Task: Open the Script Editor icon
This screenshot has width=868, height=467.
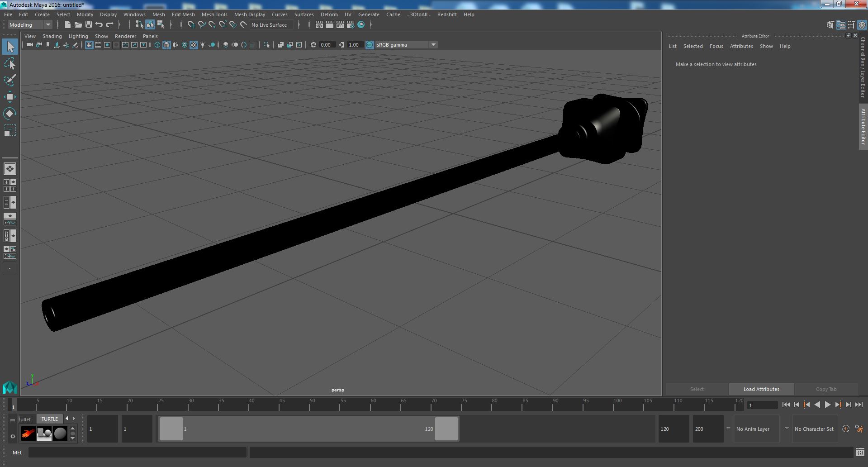Action: coord(860,452)
